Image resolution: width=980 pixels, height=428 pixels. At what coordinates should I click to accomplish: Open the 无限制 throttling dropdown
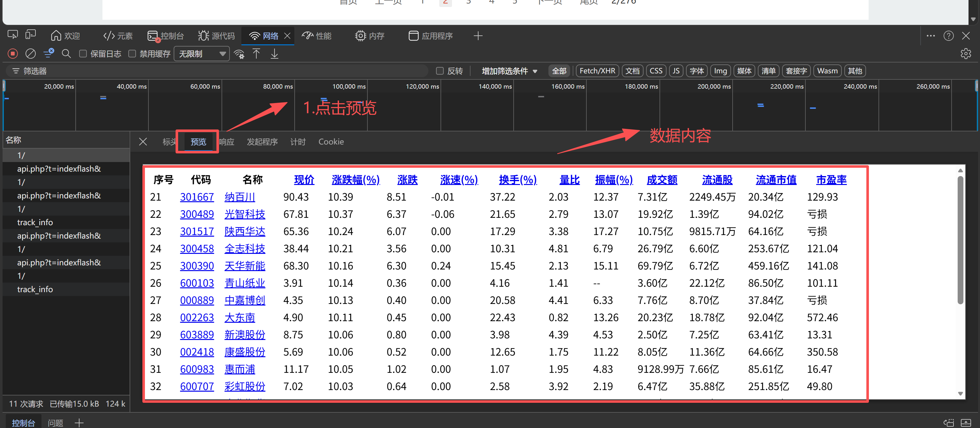pos(202,54)
